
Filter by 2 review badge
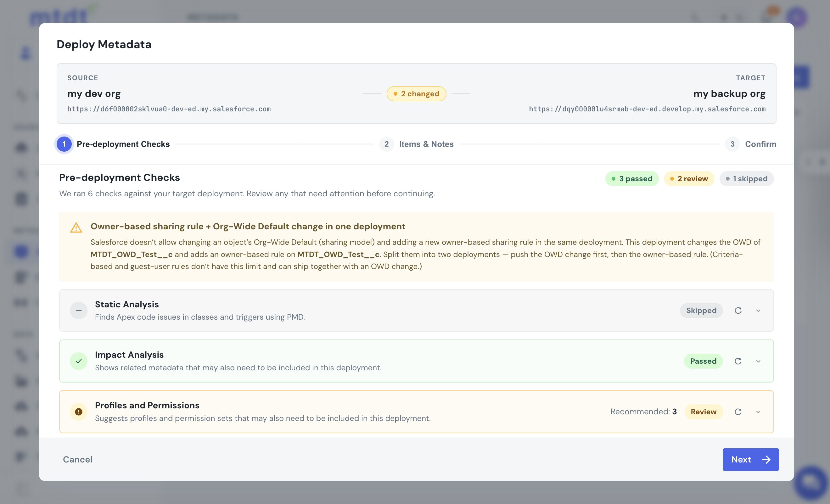(x=689, y=179)
